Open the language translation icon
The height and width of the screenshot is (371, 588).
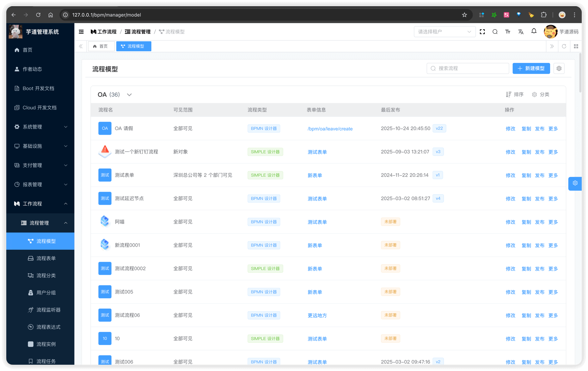tap(521, 32)
